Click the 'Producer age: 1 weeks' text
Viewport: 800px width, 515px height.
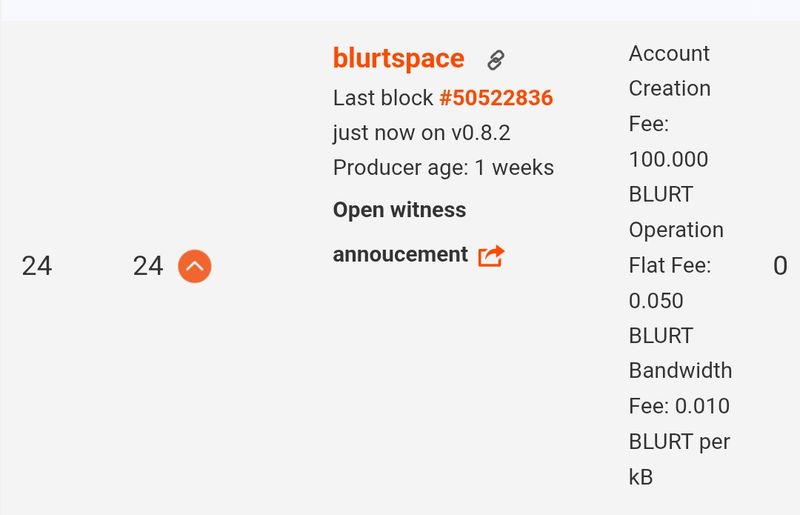[x=443, y=167]
